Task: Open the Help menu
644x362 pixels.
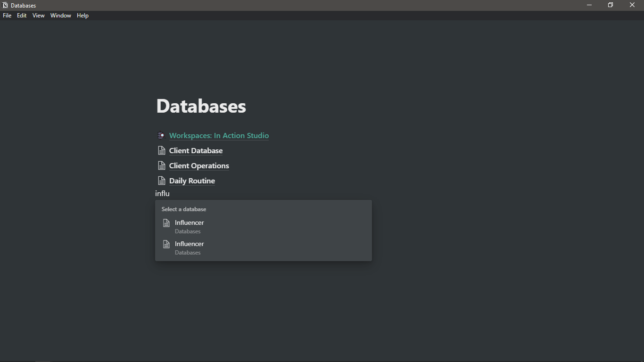Action: pyautogui.click(x=83, y=16)
